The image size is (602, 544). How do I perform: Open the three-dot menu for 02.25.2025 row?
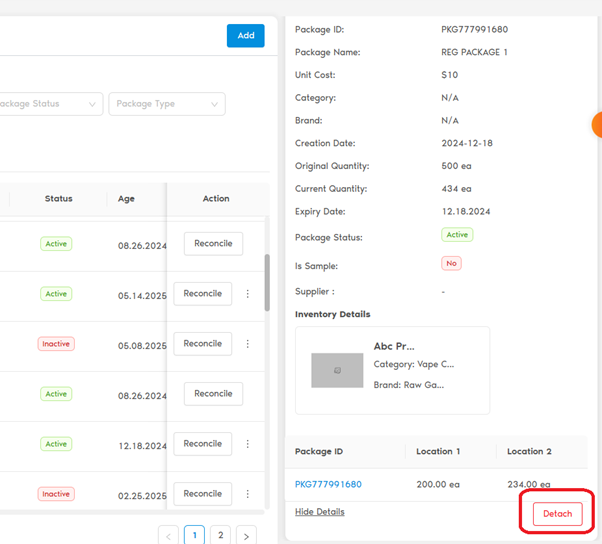point(248,494)
